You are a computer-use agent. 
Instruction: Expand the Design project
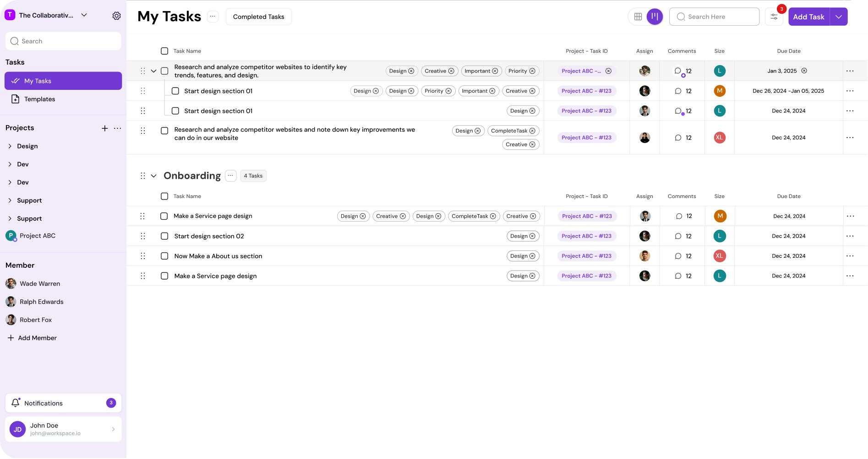(10, 146)
